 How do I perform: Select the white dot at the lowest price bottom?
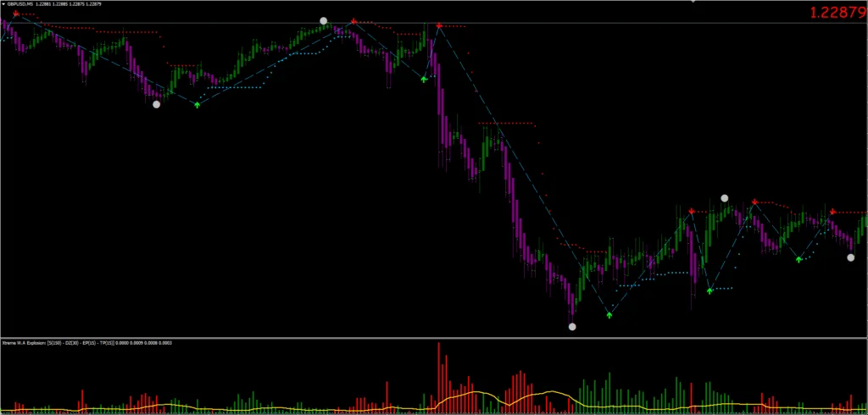572,326
